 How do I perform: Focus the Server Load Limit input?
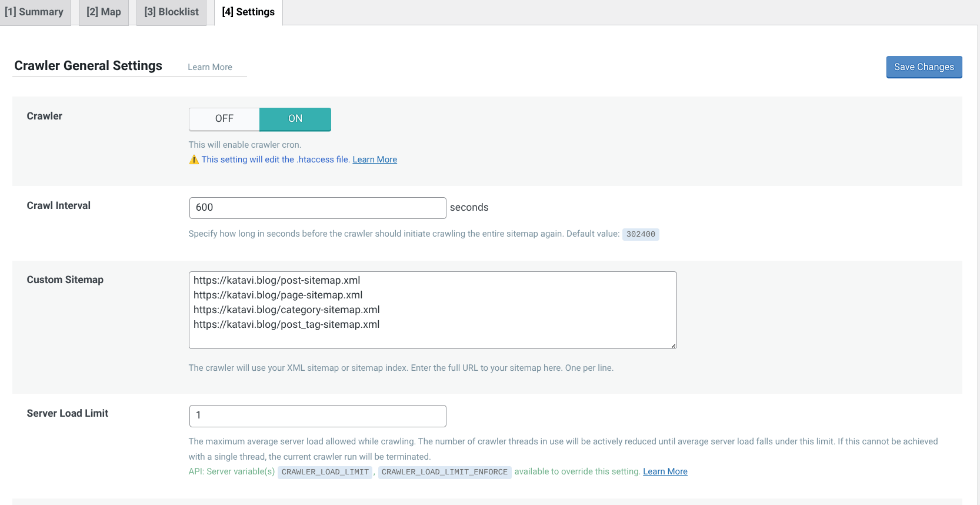[x=317, y=416]
